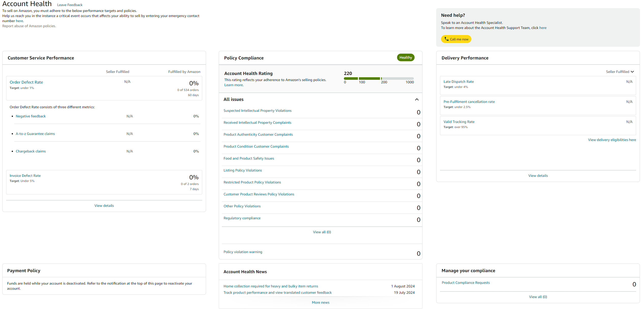
Task: Click the '19 July 2024' news date
Action: 404,292
